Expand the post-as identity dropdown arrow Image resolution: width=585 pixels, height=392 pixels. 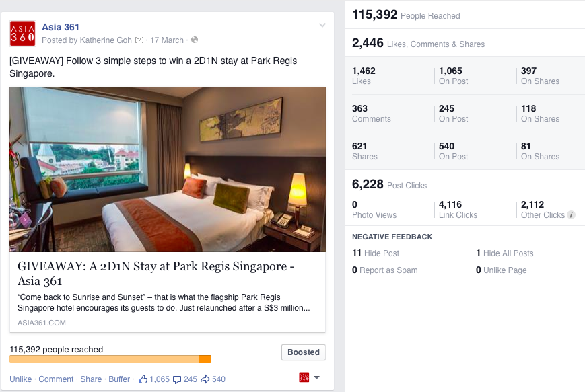[x=317, y=377]
